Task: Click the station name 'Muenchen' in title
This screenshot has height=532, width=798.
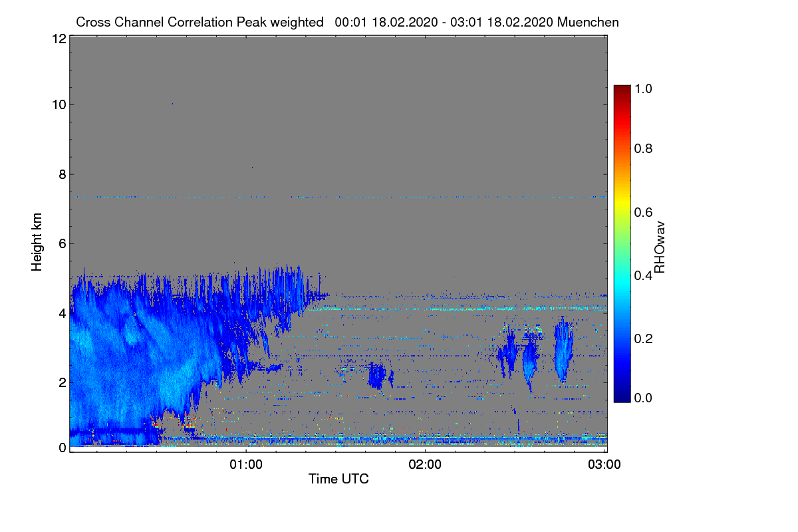Action: [589, 22]
